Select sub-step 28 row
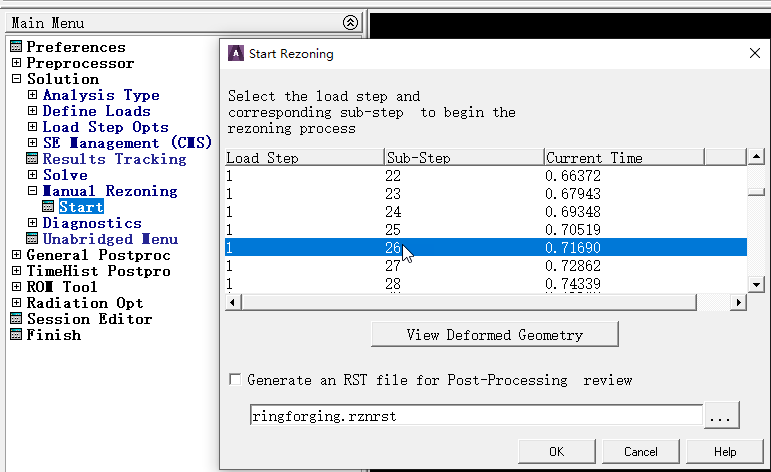 point(486,284)
